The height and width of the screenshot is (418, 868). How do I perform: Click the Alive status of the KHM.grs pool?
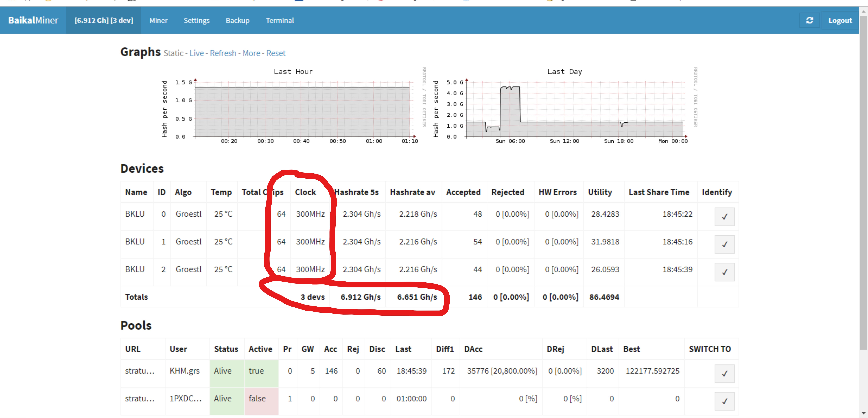[x=227, y=374]
